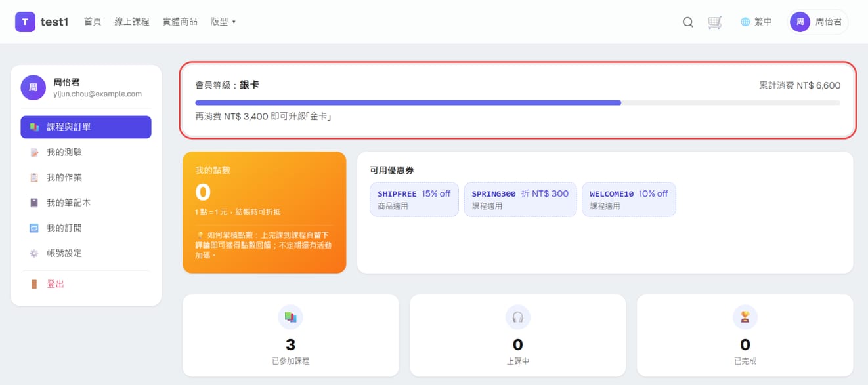868x385 pixels.
Task: Go to 首頁 in the navbar
Action: click(93, 22)
